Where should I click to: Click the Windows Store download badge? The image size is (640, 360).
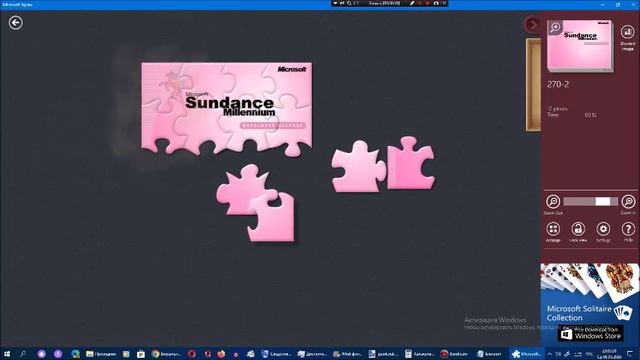[590, 333]
